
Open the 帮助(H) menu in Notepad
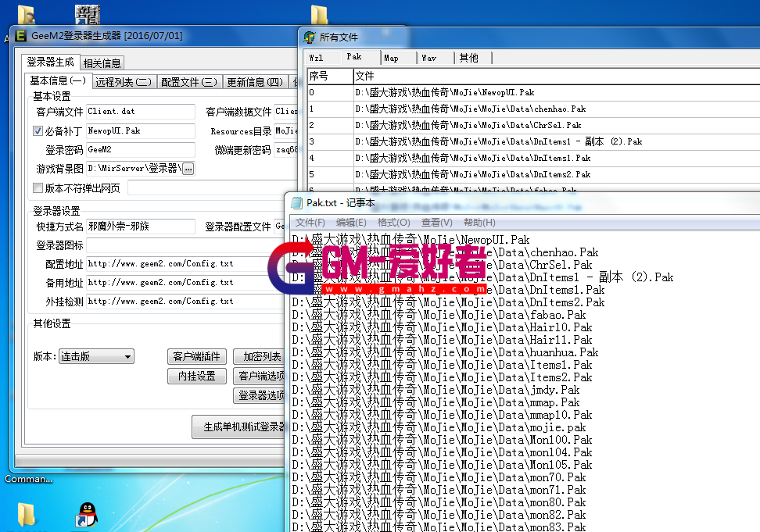click(479, 223)
